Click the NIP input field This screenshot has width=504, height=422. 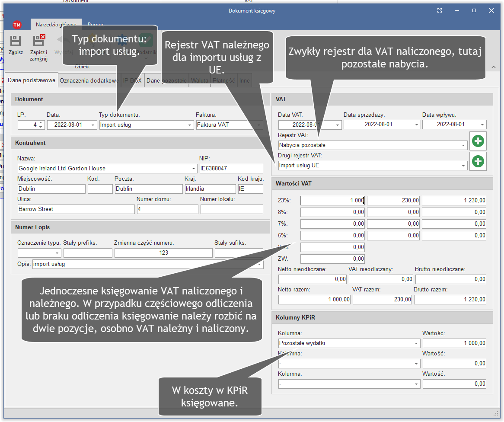pyautogui.click(x=231, y=168)
